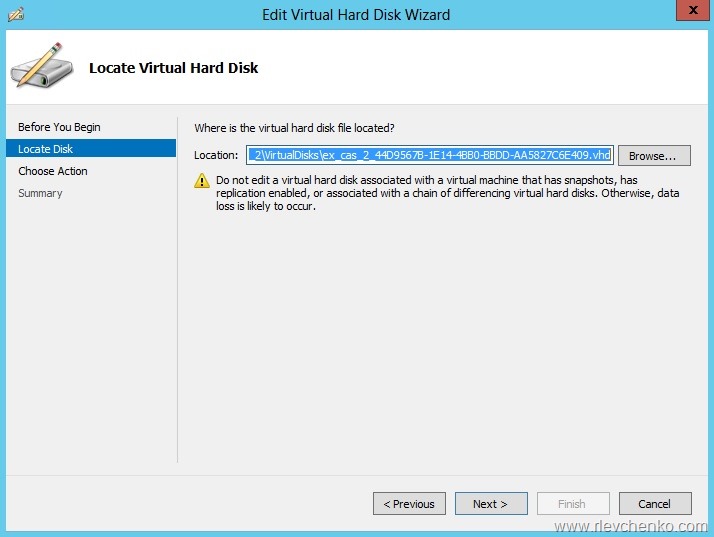Click the Location: label
Screen dimensions: 714x537
click(x=216, y=155)
